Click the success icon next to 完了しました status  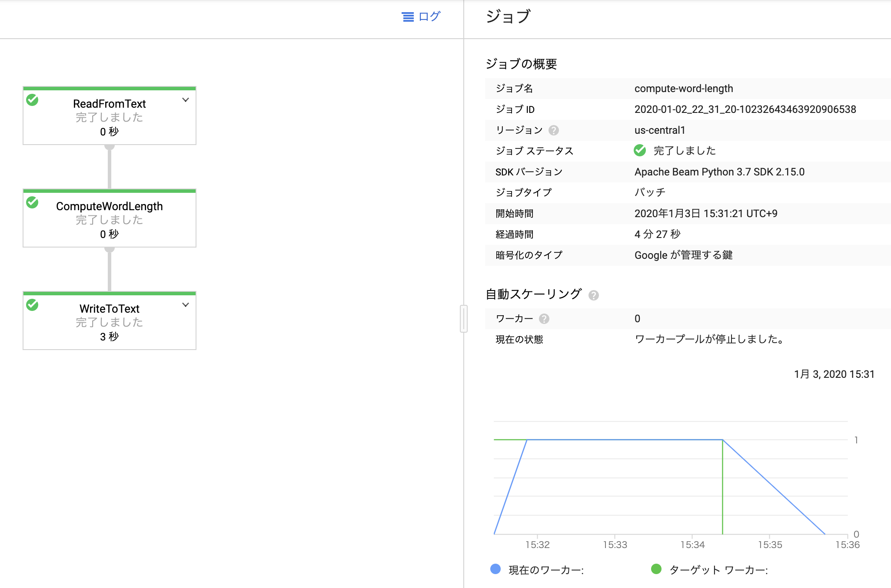tap(639, 151)
